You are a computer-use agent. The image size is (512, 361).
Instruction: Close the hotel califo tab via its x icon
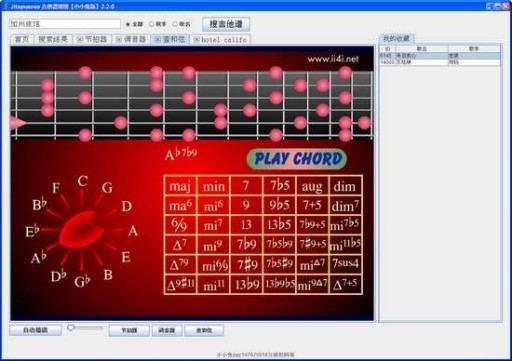[197, 40]
